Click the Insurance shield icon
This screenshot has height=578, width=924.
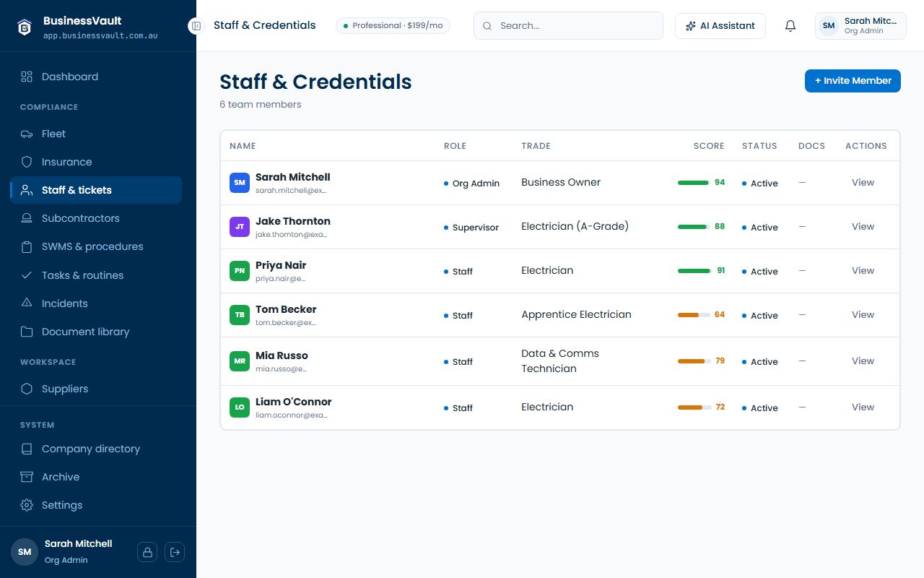[x=27, y=162]
